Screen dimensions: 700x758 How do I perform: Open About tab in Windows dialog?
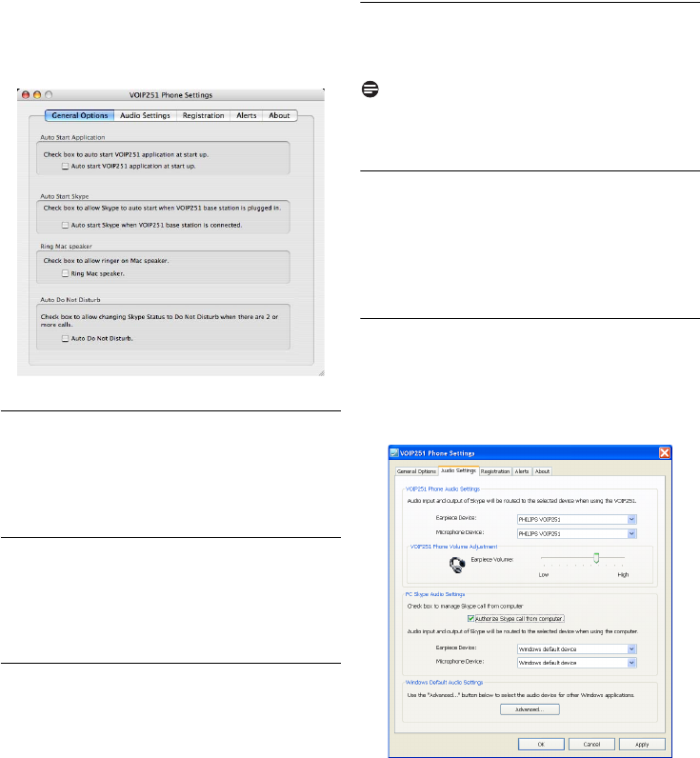tap(542, 471)
